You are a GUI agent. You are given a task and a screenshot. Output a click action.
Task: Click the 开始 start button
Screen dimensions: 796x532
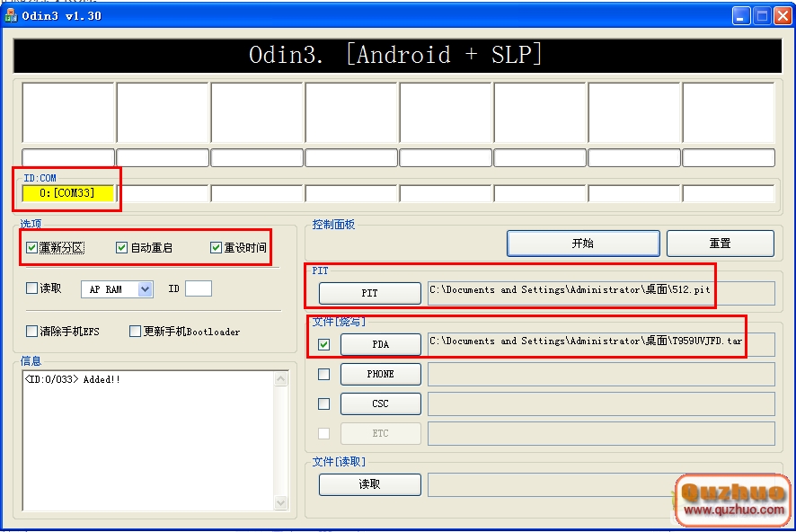click(583, 244)
